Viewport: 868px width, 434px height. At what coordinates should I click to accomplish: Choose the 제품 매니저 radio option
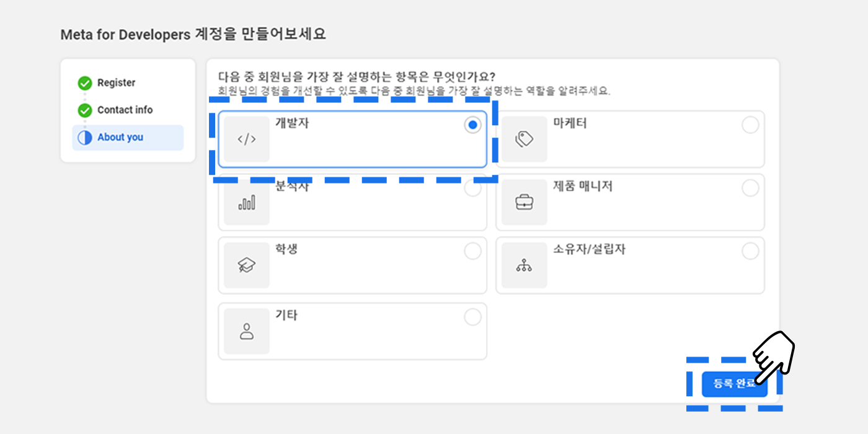pyautogui.click(x=750, y=188)
